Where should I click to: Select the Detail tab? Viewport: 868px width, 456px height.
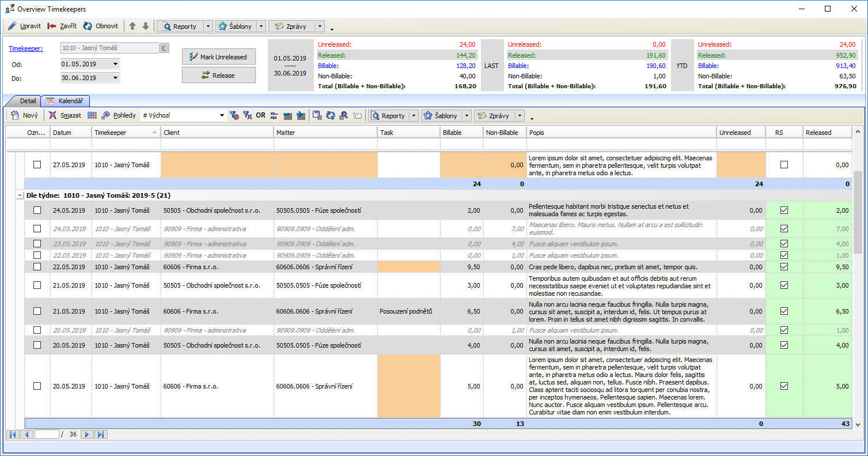pos(23,101)
